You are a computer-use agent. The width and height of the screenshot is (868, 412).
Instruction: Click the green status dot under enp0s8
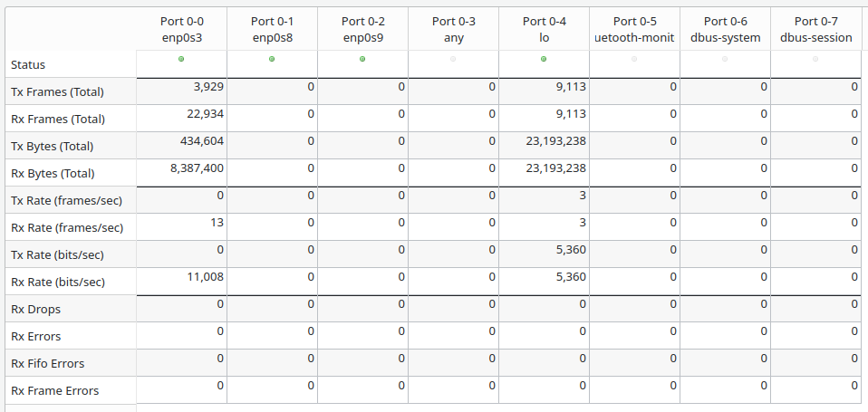[272, 59]
